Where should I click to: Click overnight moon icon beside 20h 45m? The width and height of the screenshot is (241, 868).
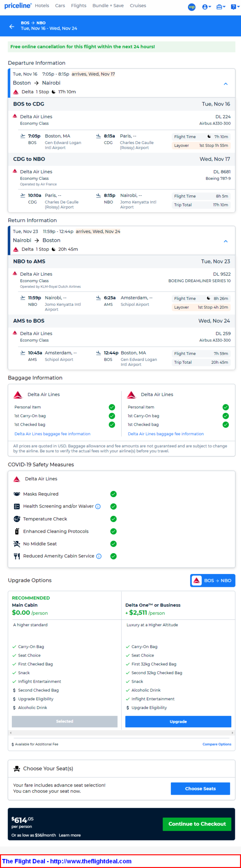54,249
